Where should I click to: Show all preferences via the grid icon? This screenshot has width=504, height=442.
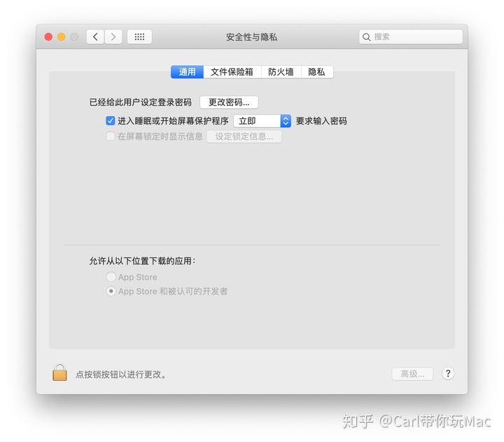pyautogui.click(x=139, y=37)
